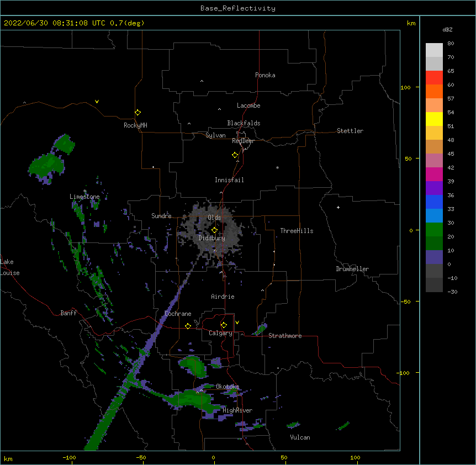Pick the yellow 51-54 dBZ legend swatch

(434, 119)
